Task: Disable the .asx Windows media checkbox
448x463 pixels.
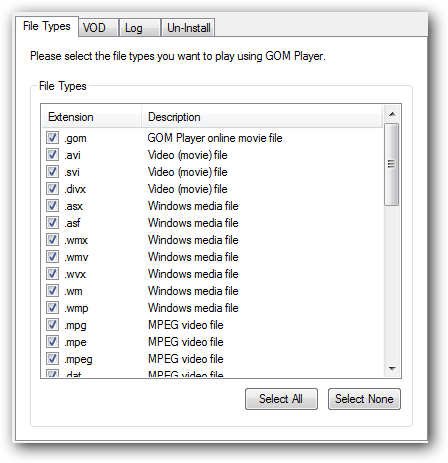Action: coord(52,205)
